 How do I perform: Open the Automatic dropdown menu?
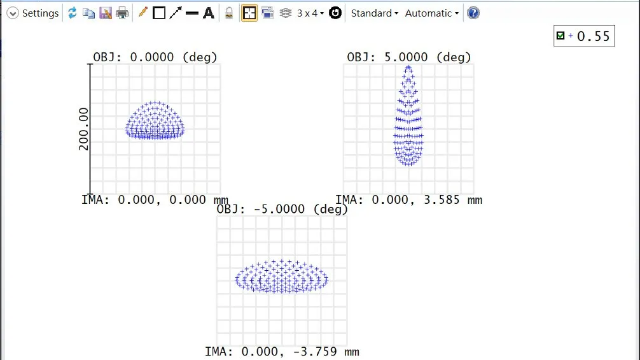click(x=432, y=13)
